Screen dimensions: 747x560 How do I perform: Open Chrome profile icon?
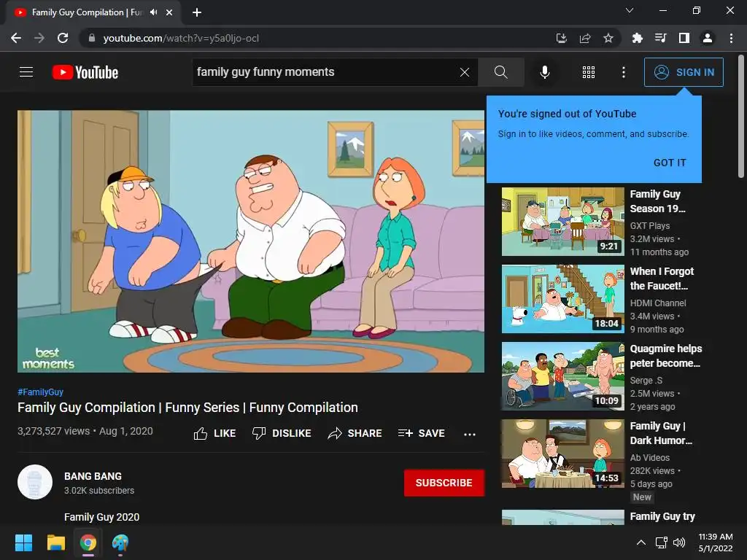click(x=708, y=38)
